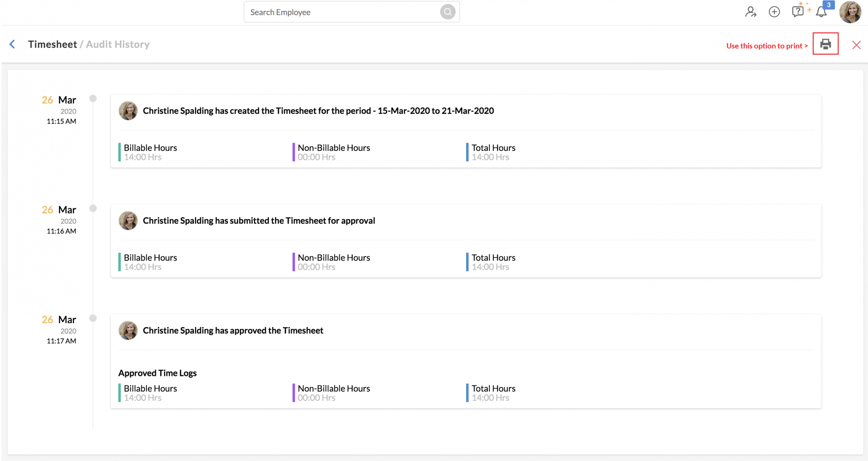Image resolution: width=868 pixels, height=461 pixels.
Task: Open your profile avatar in the top corner
Action: 850,12
